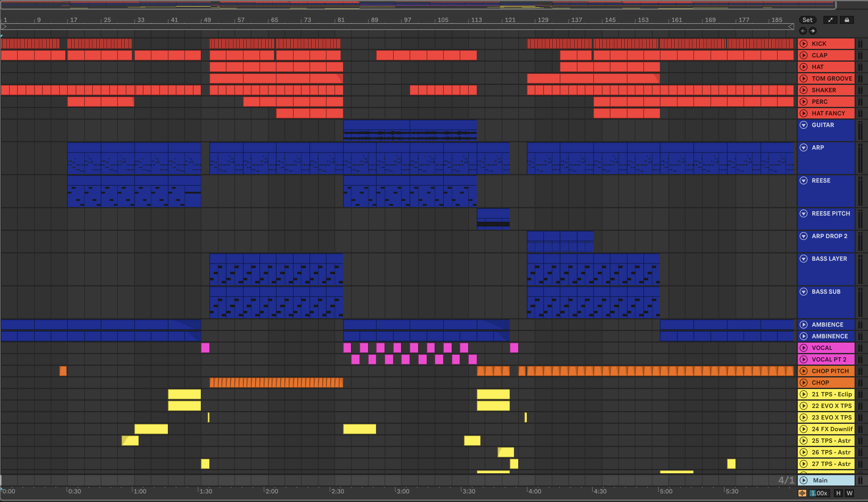Click the 1.00x zoom value field
868x502 pixels.
point(819,493)
